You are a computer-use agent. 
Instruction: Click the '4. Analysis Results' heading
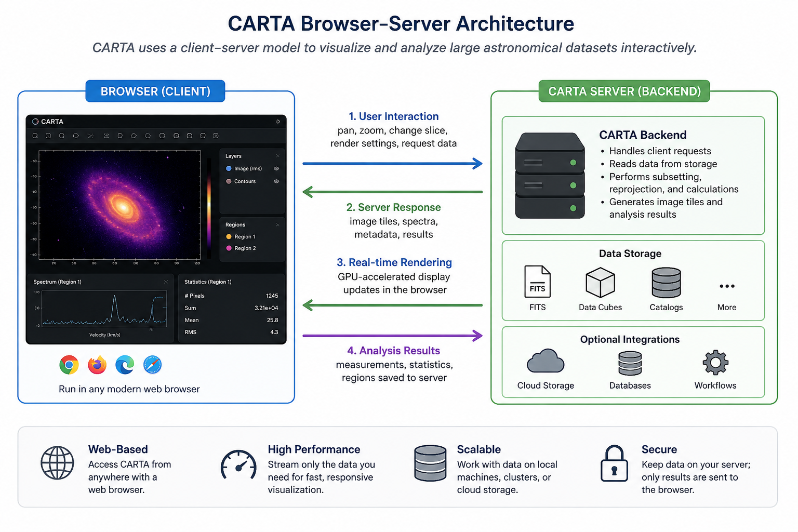[x=394, y=351]
